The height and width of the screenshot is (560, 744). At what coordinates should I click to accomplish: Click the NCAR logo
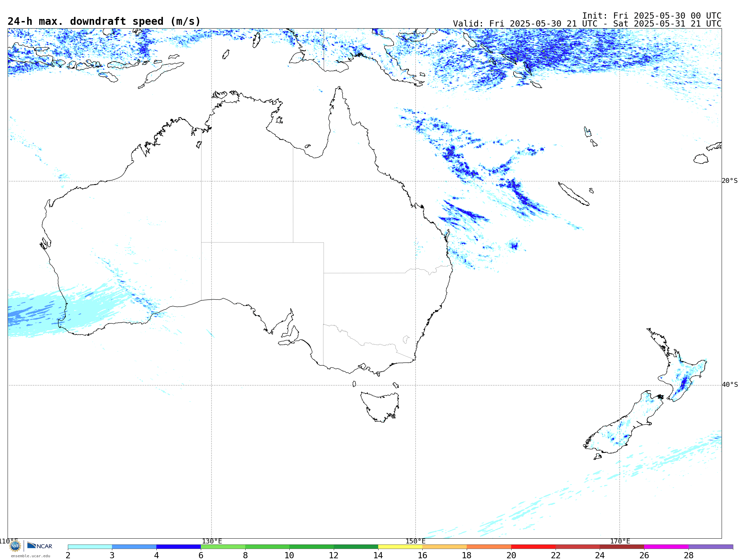(40, 546)
